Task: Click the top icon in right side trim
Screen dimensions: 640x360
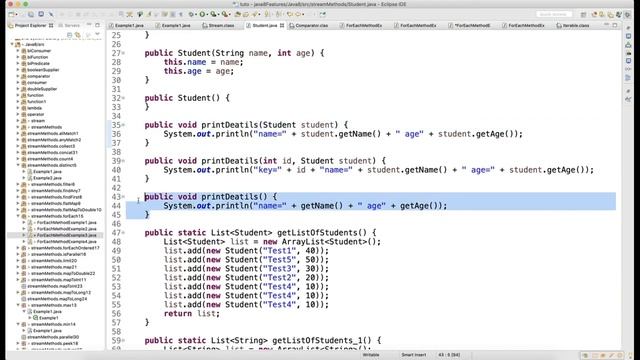Action: tap(628, 28)
